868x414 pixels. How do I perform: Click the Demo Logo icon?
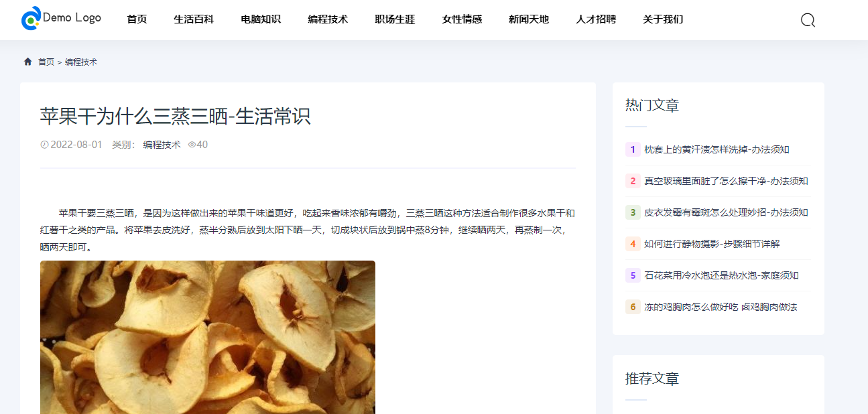31,19
